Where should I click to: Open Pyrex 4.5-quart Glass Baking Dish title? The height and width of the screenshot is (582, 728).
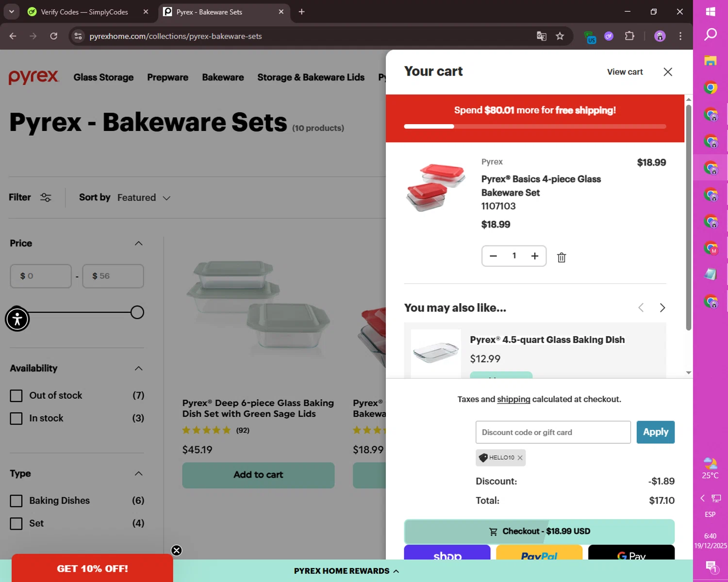[x=547, y=340]
